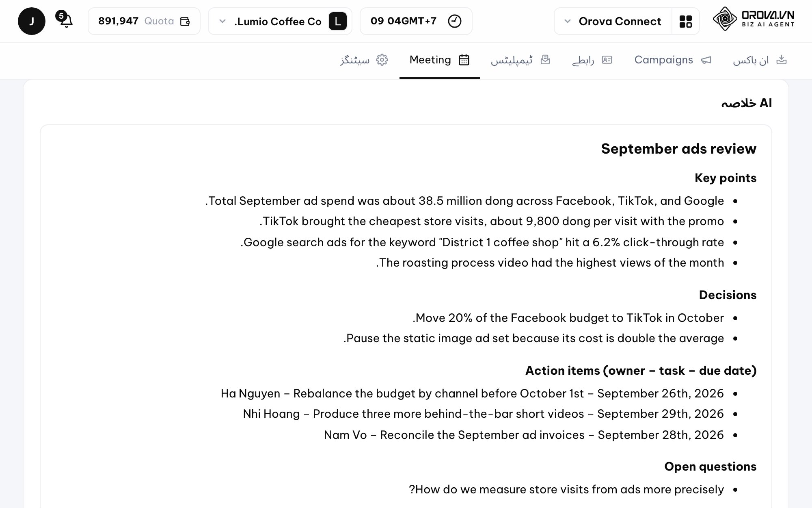Click the Action items heading

[641, 371]
